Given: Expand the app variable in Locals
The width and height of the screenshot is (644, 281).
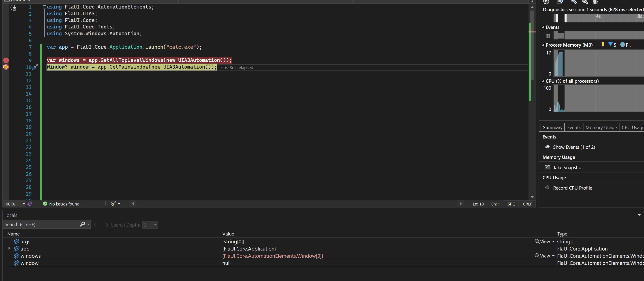Looking at the screenshot, I should pos(9,249).
